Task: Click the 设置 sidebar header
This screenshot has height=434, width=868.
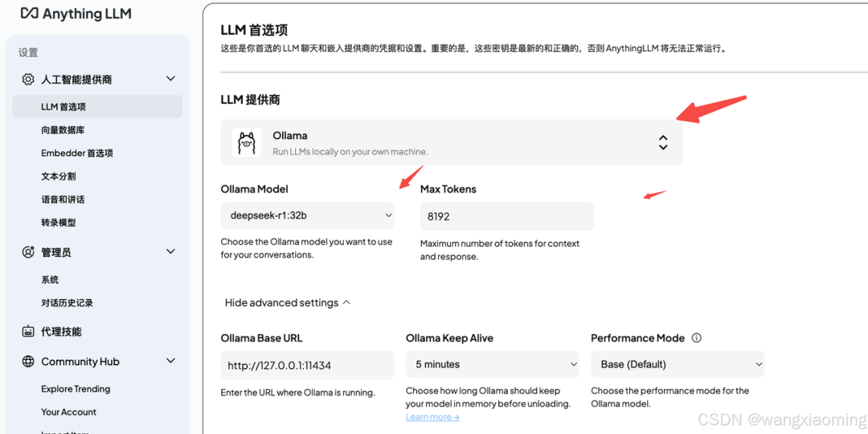Action: pyautogui.click(x=28, y=52)
